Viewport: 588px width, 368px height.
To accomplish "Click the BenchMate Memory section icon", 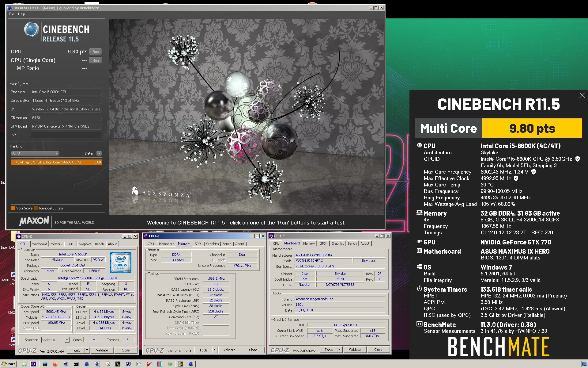I will click(419, 213).
